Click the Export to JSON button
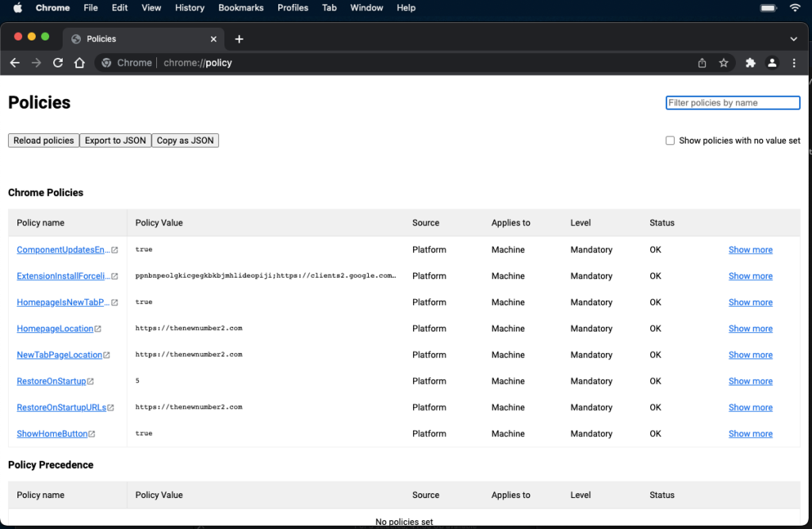 pyautogui.click(x=116, y=140)
